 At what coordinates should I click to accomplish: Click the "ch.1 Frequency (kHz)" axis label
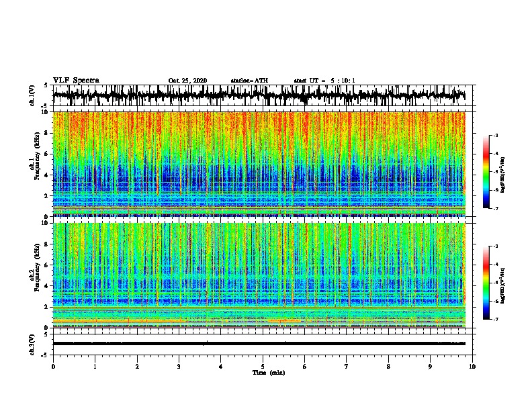34,156
